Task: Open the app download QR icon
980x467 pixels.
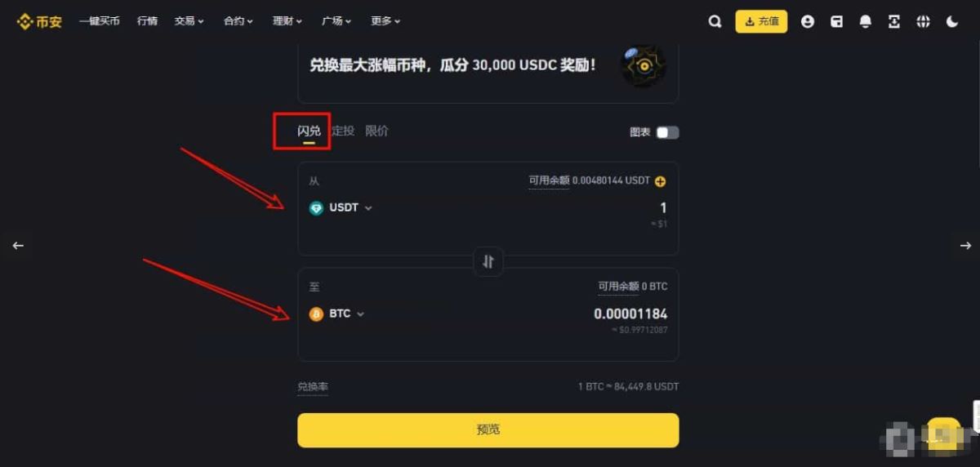Action: (894, 22)
